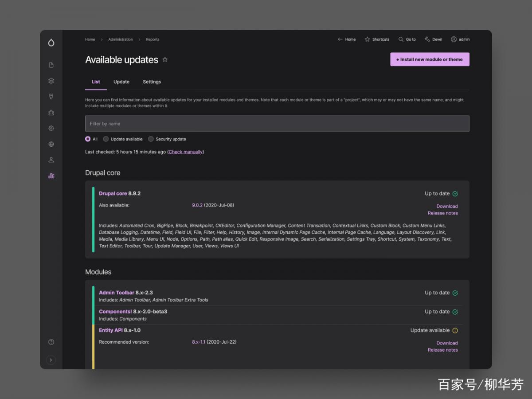Open the Help question-mark icon in sidebar

click(x=51, y=342)
